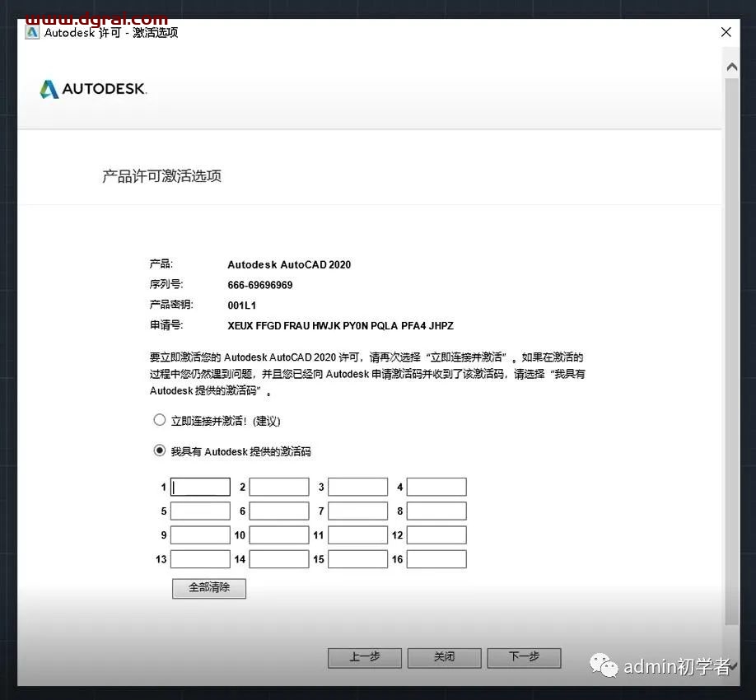Click the scrollbar up arrow
The width and height of the screenshot is (756, 700).
[x=732, y=67]
